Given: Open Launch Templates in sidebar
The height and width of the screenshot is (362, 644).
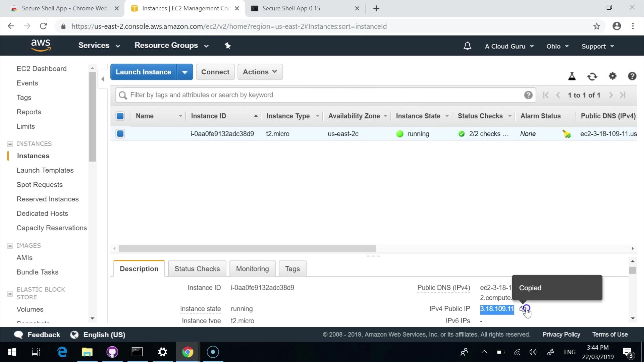Looking at the screenshot, I should [x=45, y=170].
